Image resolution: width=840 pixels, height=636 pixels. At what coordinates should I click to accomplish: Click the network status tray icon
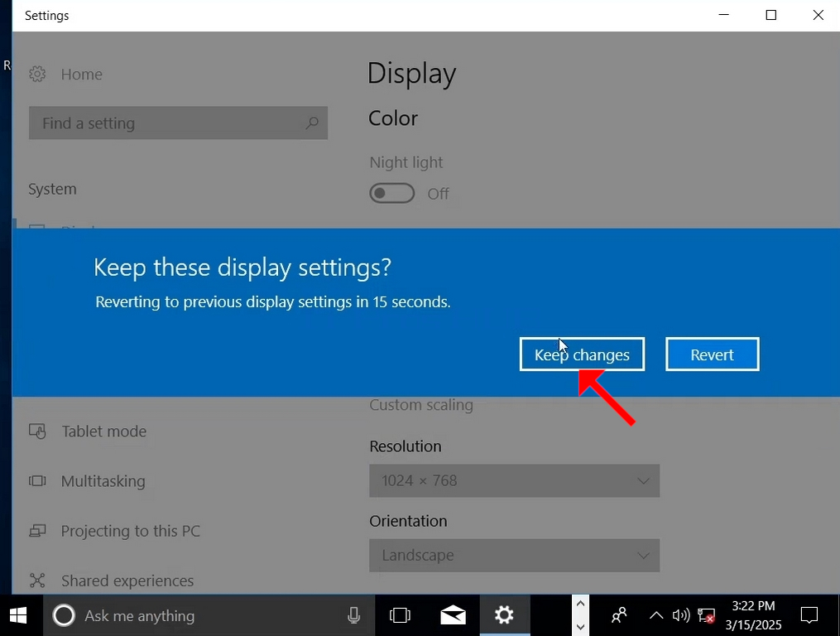tap(706, 615)
